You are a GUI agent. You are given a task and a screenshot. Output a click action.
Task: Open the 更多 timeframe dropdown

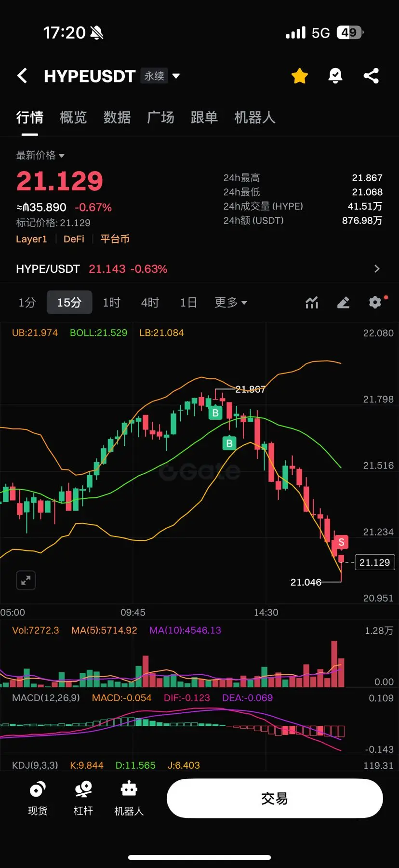[x=230, y=303]
